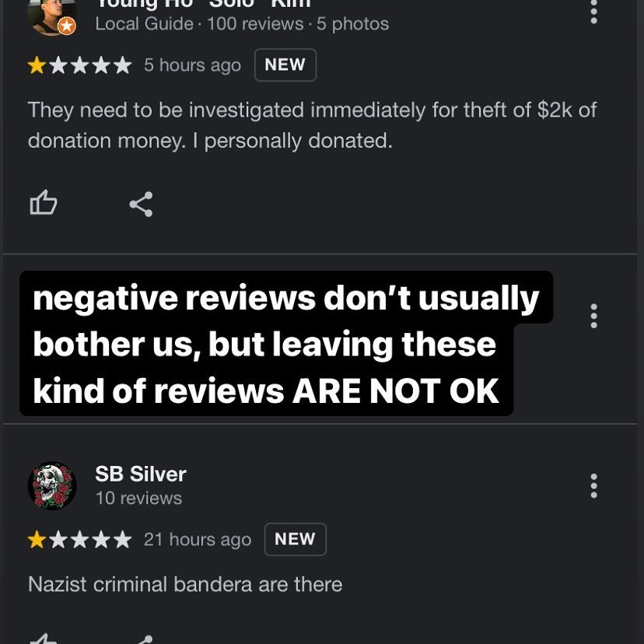Open SB Silver skull profile picture
The height and width of the screenshot is (644, 644).
(x=52, y=485)
